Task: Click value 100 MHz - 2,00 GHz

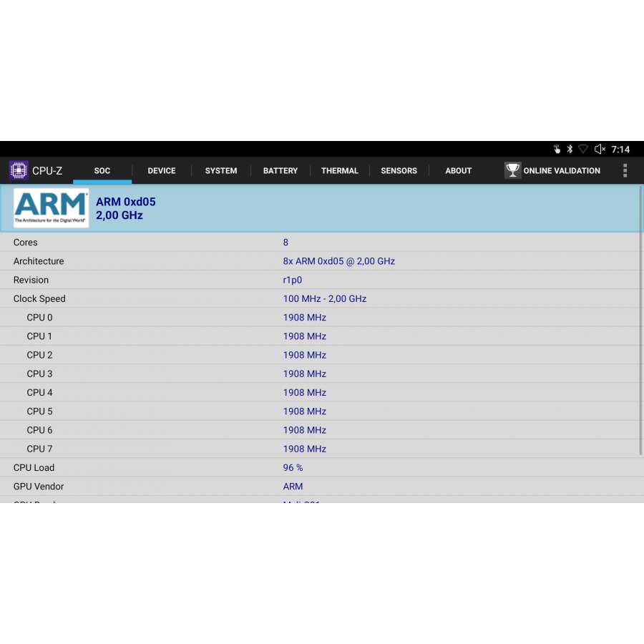Action: point(324,298)
